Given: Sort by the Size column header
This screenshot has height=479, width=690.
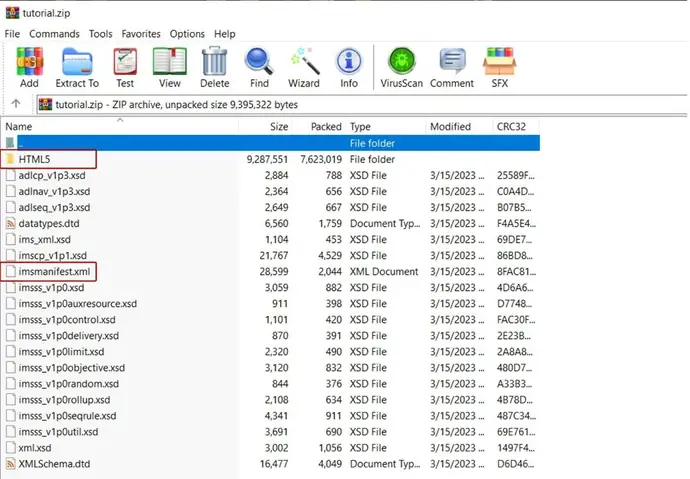Looking at the screenshot, I should coord(265,126).
